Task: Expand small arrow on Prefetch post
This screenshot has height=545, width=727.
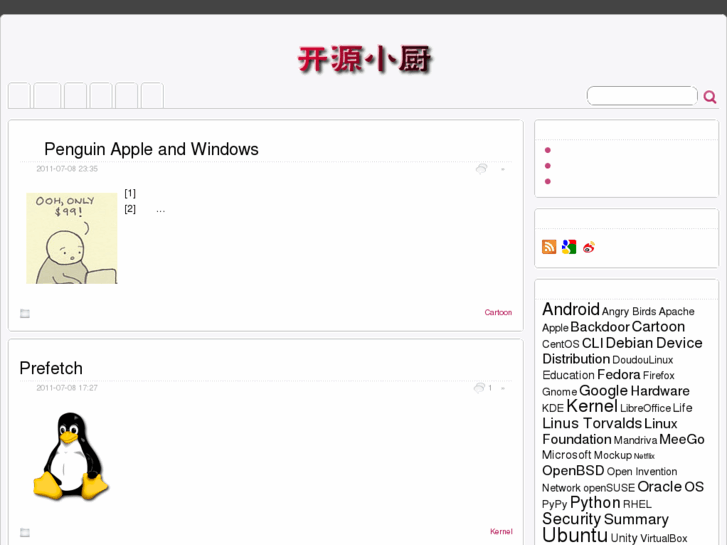Action: (503, 388)
